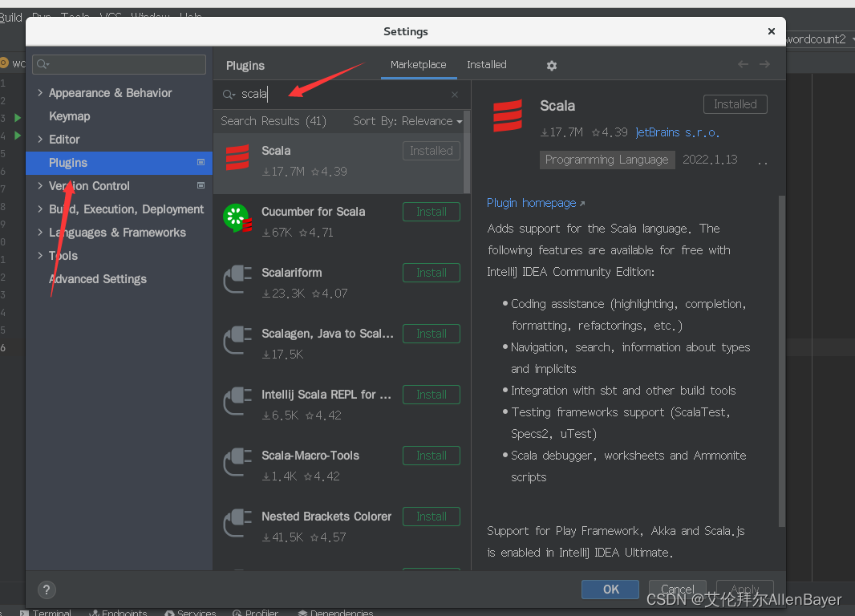Expand Build, Execution, Deployment node
Image resolution: width=855 pixels, height=616 pixels.
tap(40, 209)
